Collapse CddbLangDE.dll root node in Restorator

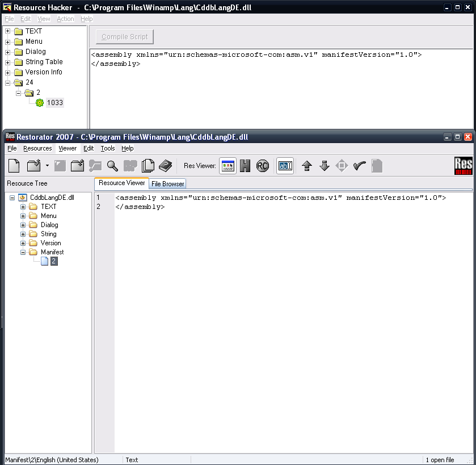click(12, 198)
